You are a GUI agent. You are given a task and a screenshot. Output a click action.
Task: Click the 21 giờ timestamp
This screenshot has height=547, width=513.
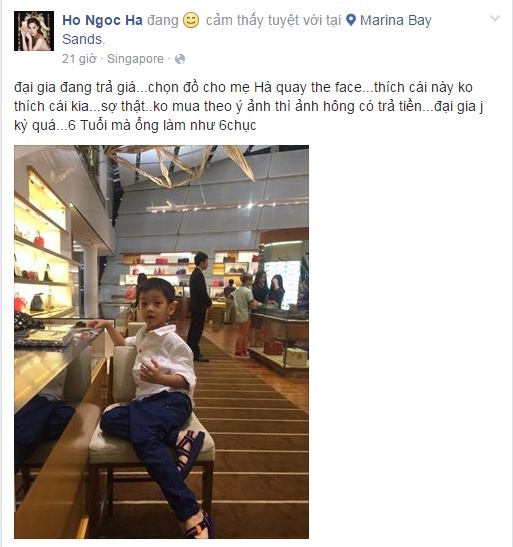[x=79, y=59]
